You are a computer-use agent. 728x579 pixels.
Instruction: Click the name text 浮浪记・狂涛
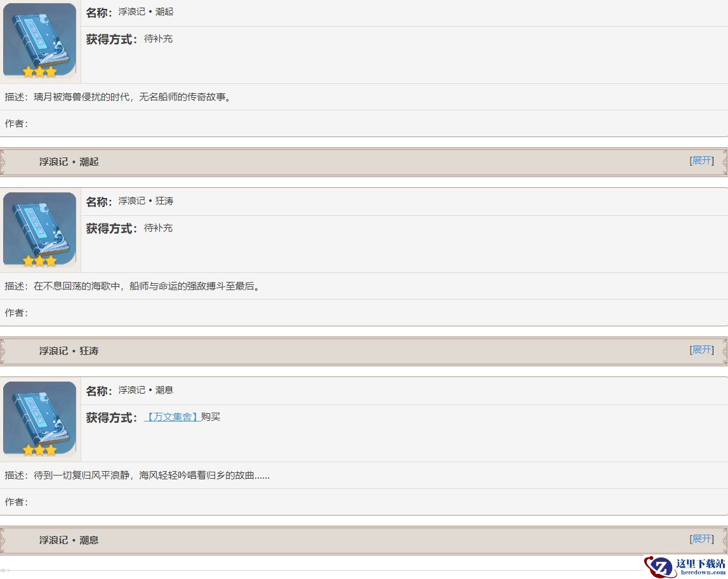[146, 201]
